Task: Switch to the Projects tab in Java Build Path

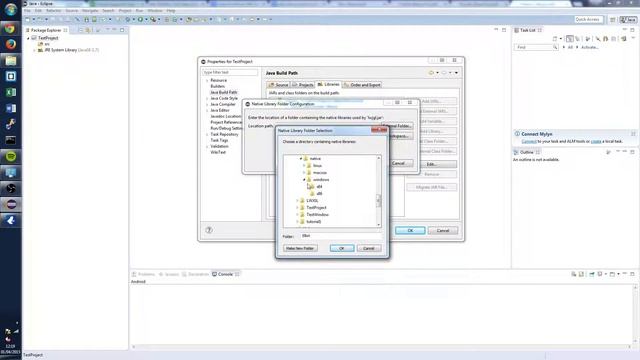Action: click(x=303, y=85)
